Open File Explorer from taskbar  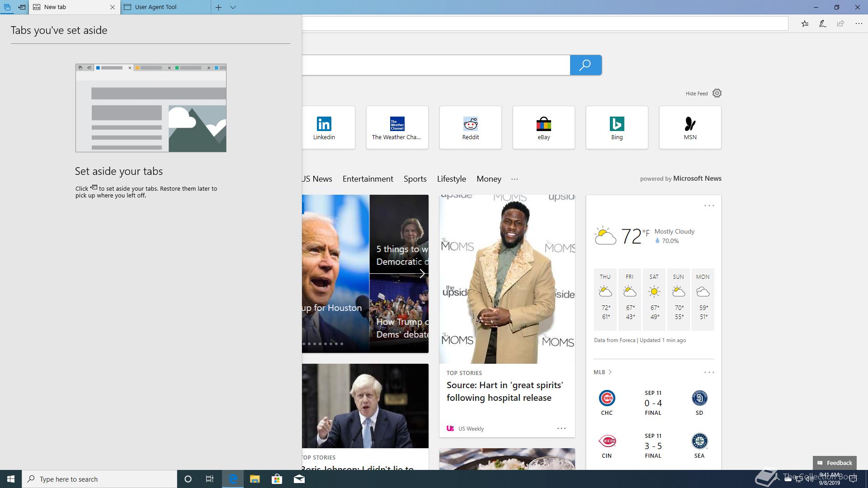tap(255, 479)
